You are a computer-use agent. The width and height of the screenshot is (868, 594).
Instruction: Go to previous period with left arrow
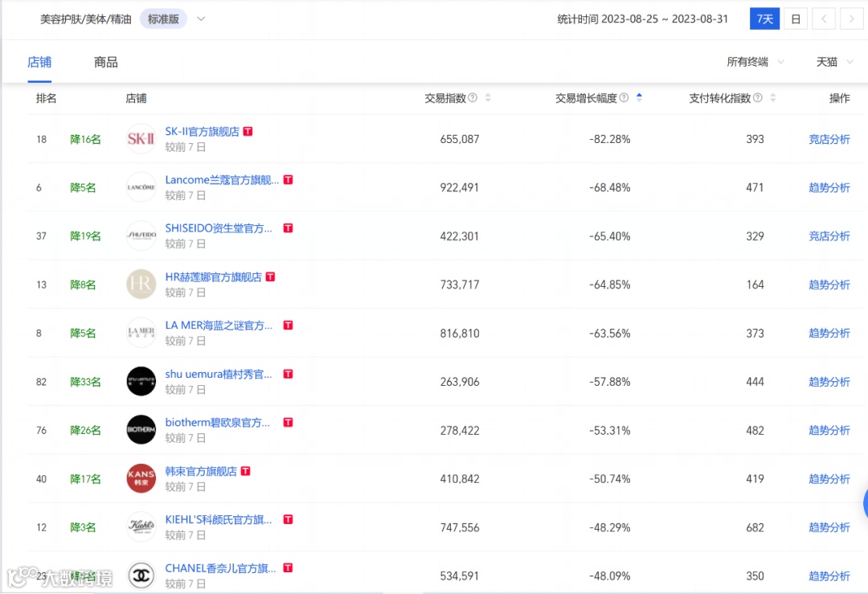[x=824, y=18]
